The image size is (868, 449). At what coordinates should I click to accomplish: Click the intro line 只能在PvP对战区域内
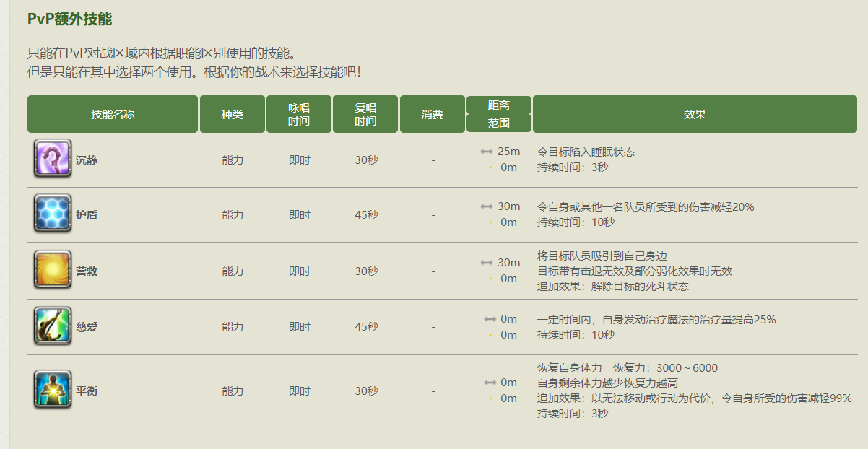point(162,54)
